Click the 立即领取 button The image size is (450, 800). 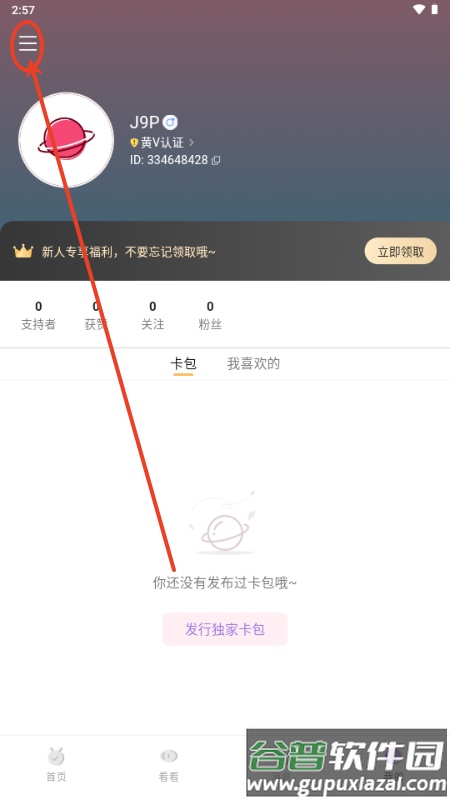coord(401,252)
